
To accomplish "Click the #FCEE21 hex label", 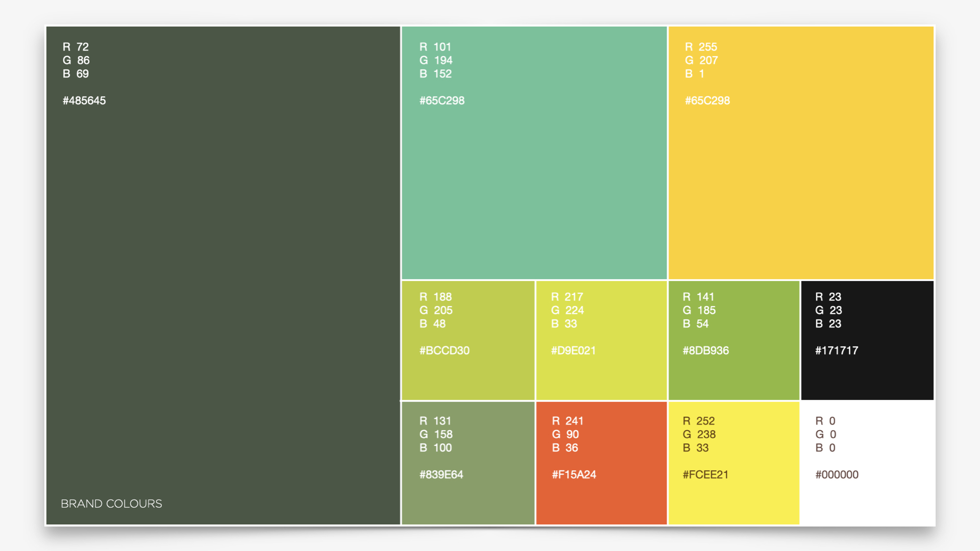I will (705, 474).
